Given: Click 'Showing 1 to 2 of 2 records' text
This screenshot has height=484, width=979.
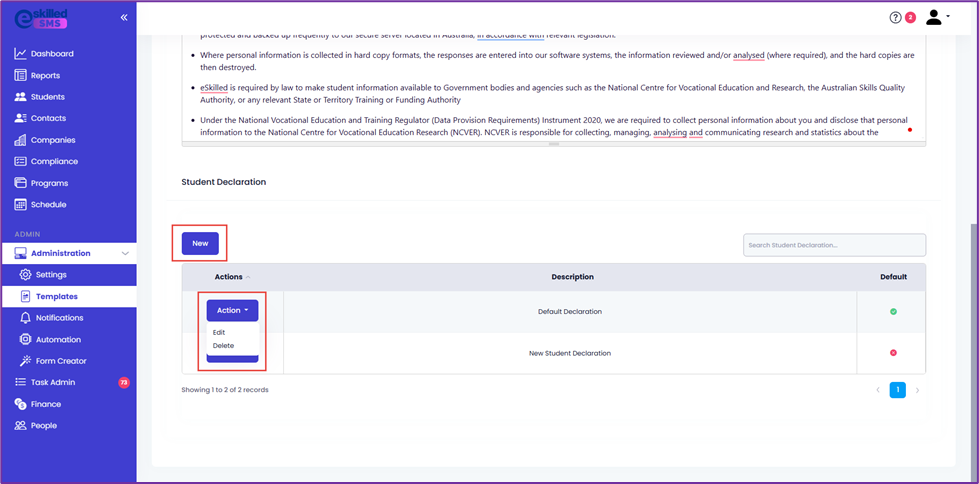Looking at the screenshot, I should coord(225,390).
